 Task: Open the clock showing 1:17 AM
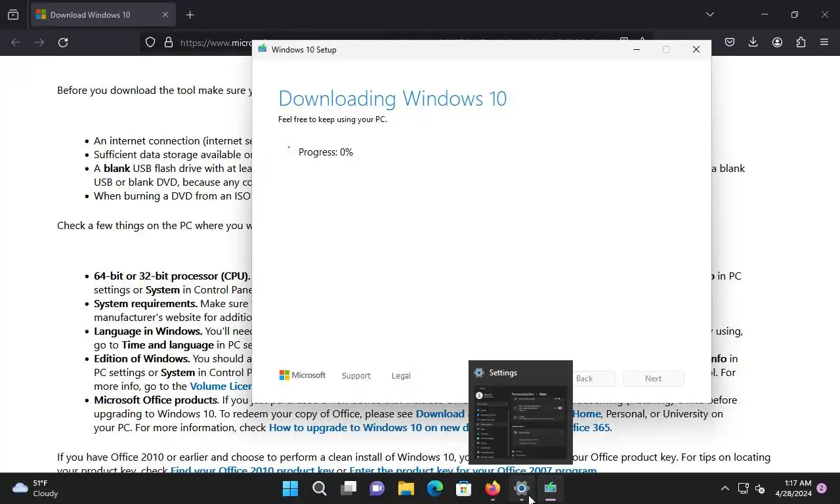click(x=793, y=488)
